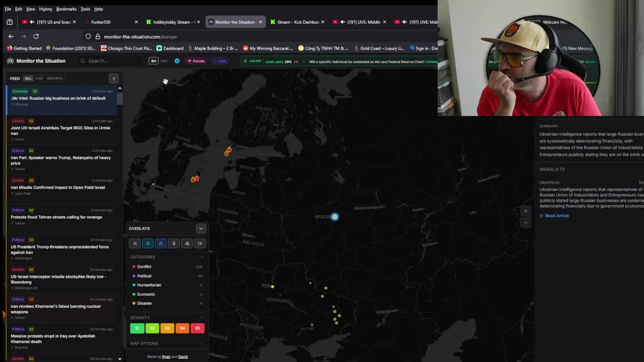Open the Getting Started bookmark
The width and height of the screenshot is (644, 362).
point(24,48)
